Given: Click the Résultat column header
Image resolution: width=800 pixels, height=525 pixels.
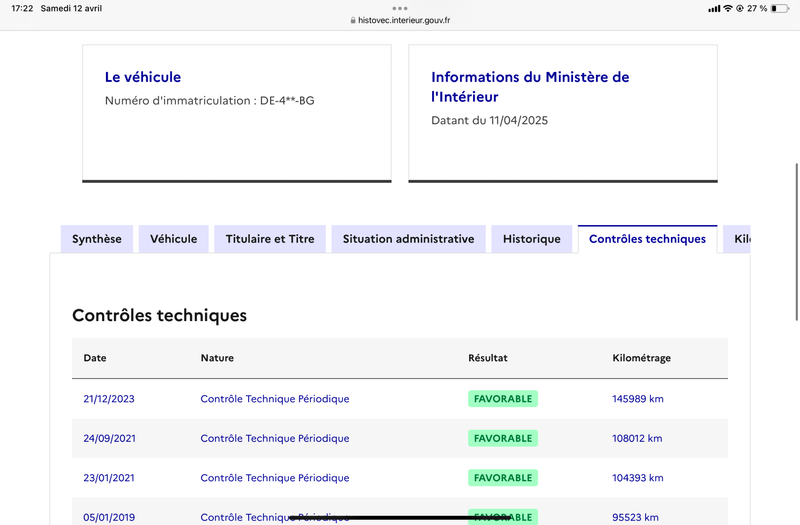Looking at the screenshot, I should (488, 358).
